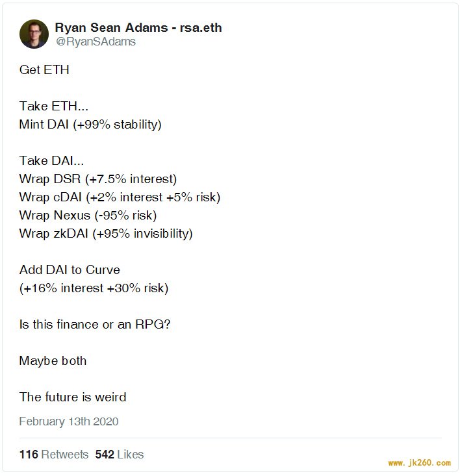Click the display name Ryan Sean Adams - rsa.eth
This screenshot has width=460, height=476.
[138, 28]
